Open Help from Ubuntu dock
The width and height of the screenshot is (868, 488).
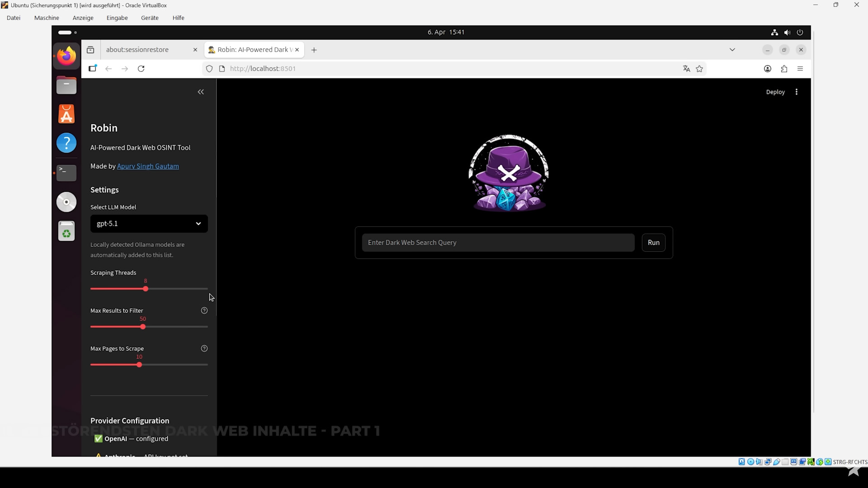click(x=66, y=143)
